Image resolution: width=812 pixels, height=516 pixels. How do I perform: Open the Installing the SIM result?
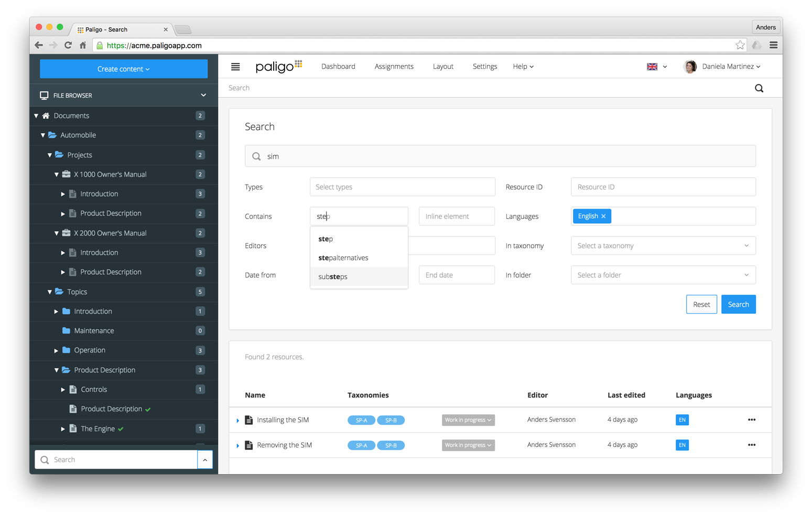click(283, 420)
